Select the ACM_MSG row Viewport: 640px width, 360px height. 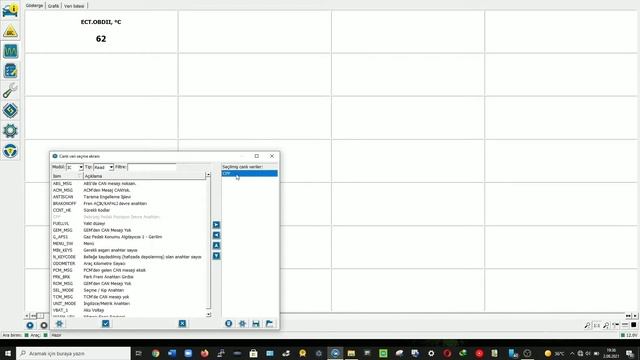[x=129, y=190]
